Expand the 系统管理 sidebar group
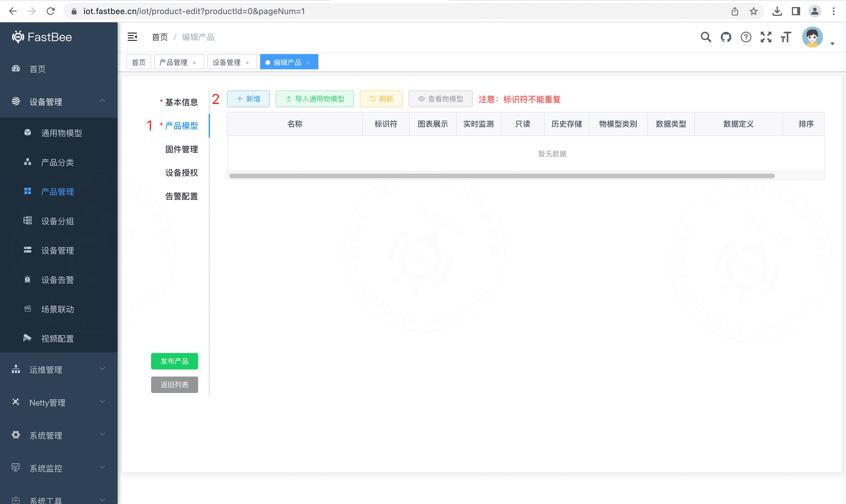This screenshot has width=846, height=504. [59, 435]
